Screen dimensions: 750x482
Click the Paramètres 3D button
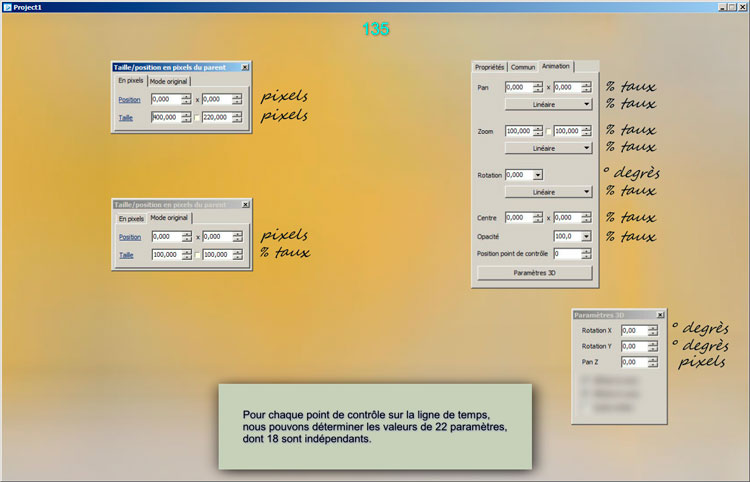(535, 272)
